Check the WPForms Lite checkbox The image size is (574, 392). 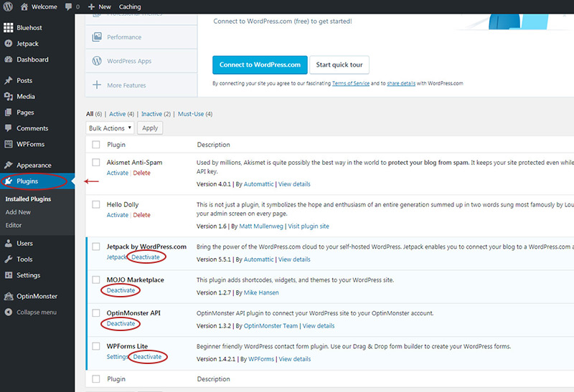pyautogui.click(x=96, y=346)
